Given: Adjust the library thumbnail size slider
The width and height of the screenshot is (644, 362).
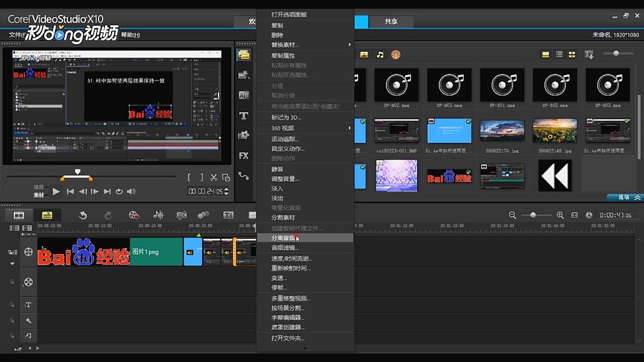Looking at the screenshot, I should tap(616, 53).
